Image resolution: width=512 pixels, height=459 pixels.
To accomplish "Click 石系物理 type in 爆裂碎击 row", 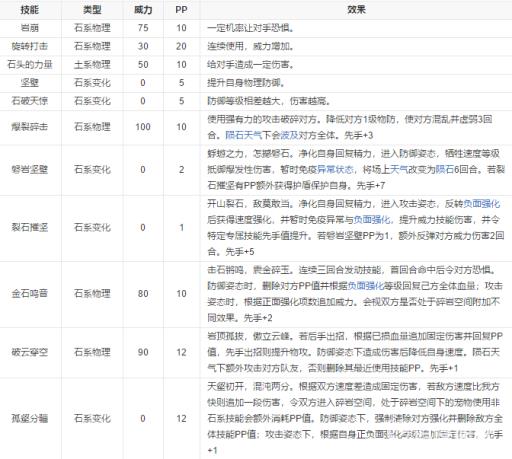I will [x=92, y=127].
